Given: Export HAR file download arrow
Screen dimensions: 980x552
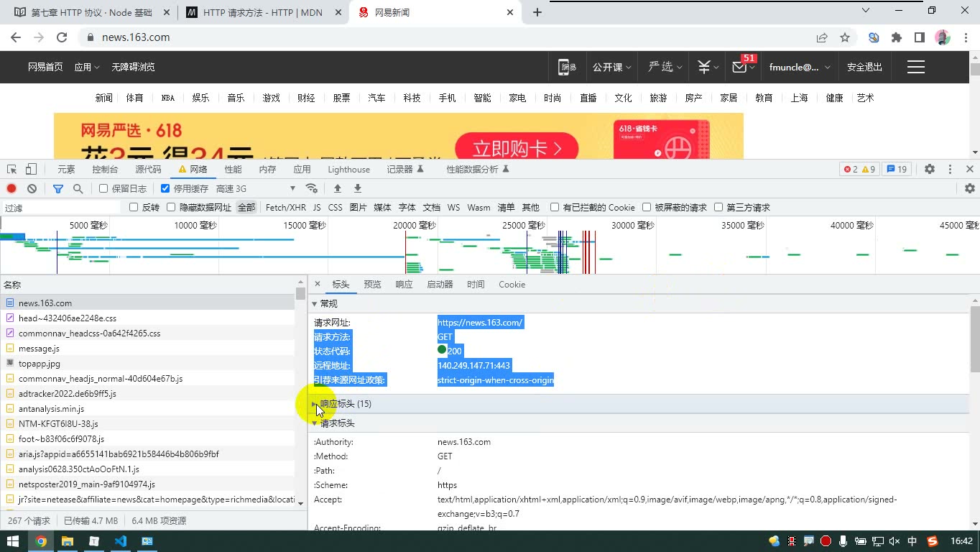Looking at the screenshot, I should pyautogui.click(x=357, y=188).
